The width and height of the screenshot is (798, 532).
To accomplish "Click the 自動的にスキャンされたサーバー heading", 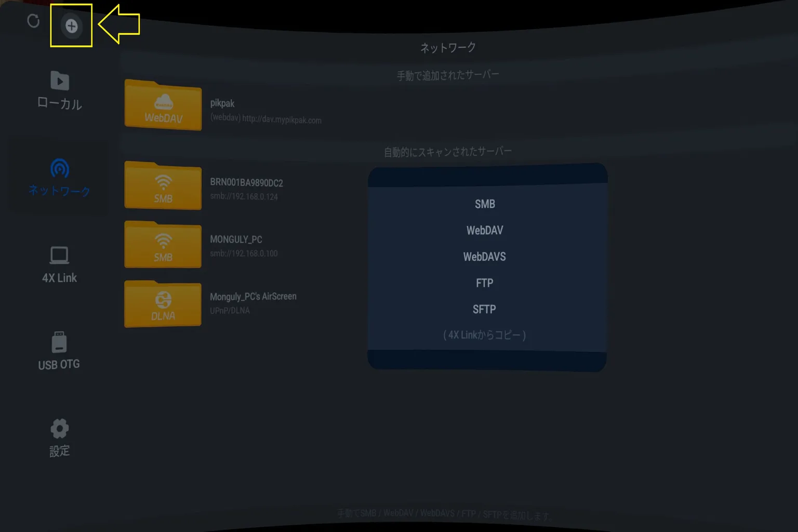I will point(448,152).
